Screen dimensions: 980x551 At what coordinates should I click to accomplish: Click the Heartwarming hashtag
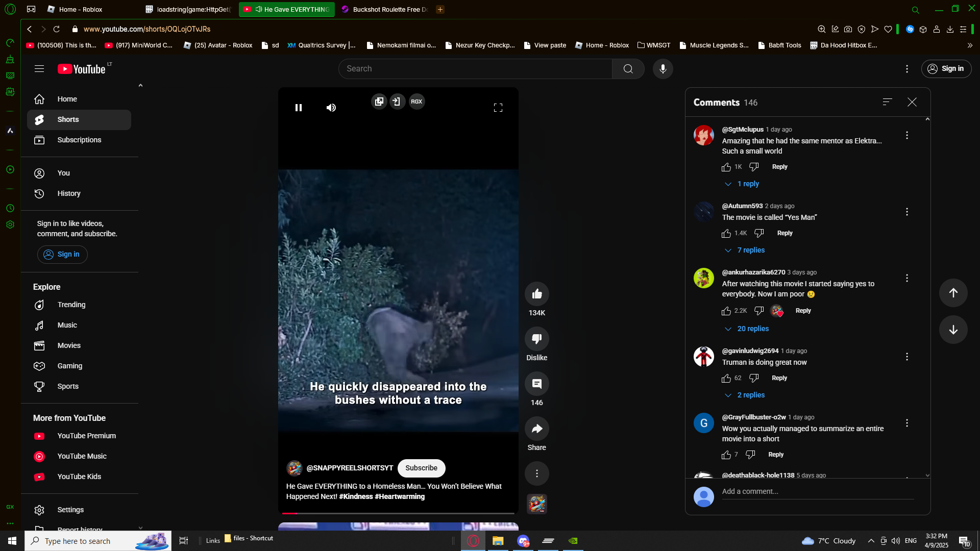(x=400, y=496)
